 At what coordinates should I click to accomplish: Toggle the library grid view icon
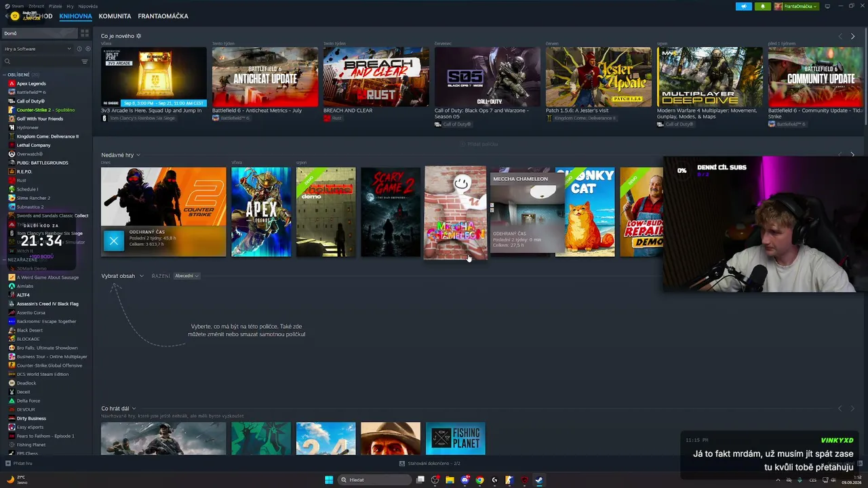click(85, 33)
